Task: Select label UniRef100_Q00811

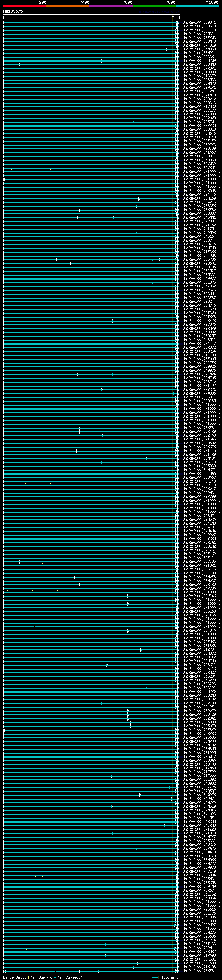Action: [x=199, y=156]
